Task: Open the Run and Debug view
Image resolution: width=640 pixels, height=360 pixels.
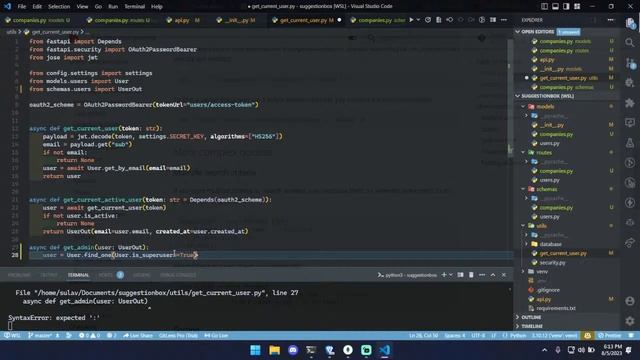Action: pyautogui.click(x=630, y=82)
